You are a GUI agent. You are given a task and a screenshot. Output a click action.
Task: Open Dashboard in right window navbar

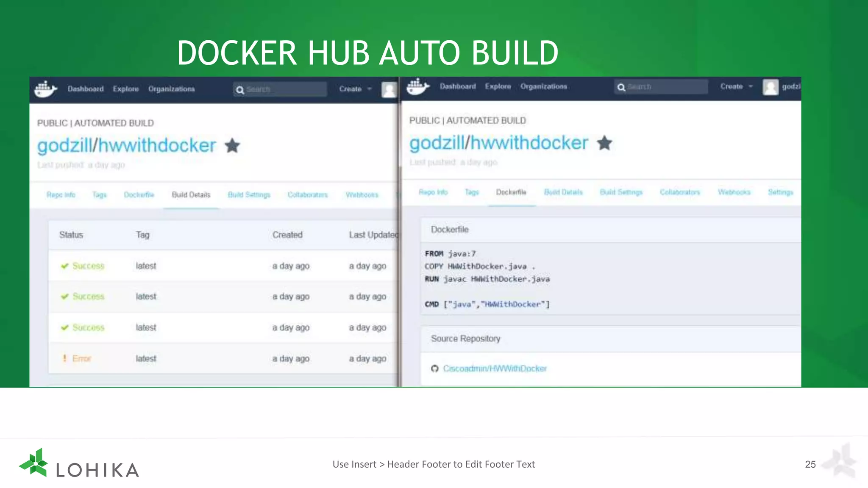[458, 86]
